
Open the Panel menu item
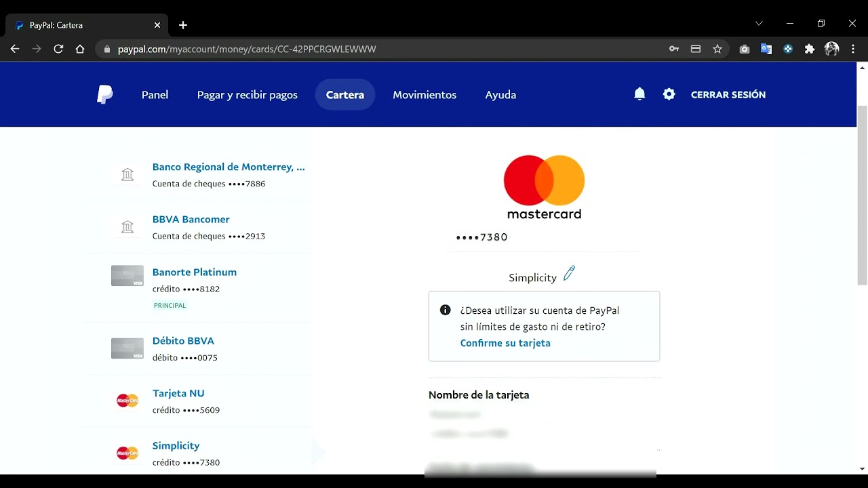[155, 95]
